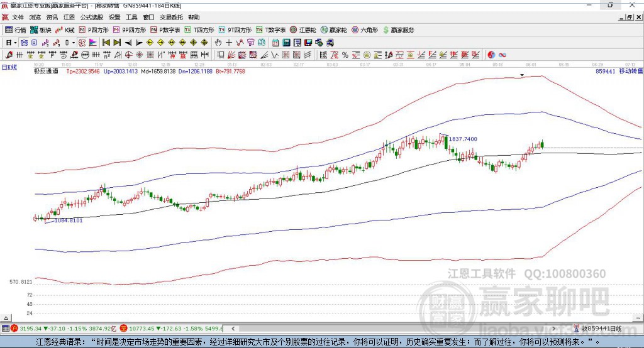Image resolution: width=644 pixels, height=348 pixels.
Task: Click the 859441 移动转售 stock label
Action: tap(619, 71)
